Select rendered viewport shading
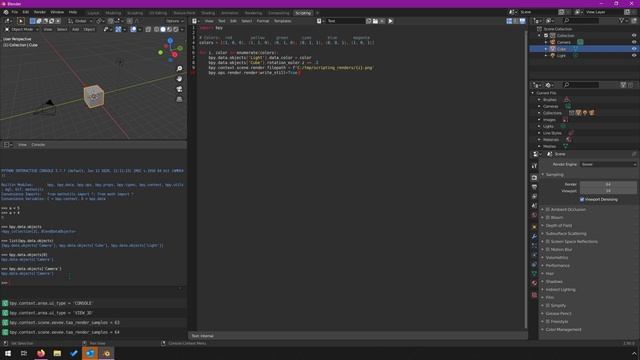Viewport: 640px width, 360px height. click(x=176, y=29)
